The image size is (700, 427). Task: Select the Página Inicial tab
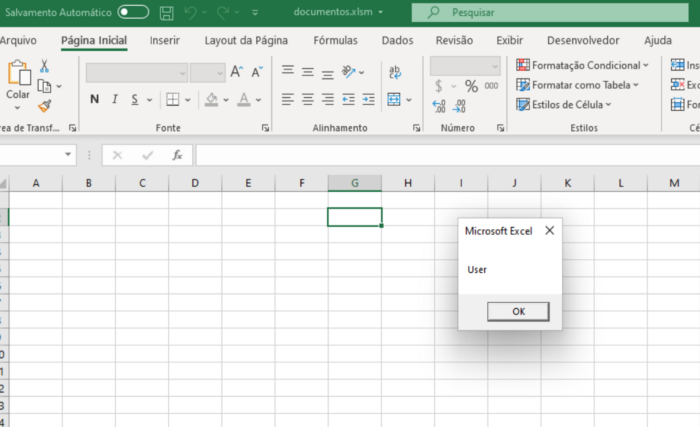[x=94, y=40]
